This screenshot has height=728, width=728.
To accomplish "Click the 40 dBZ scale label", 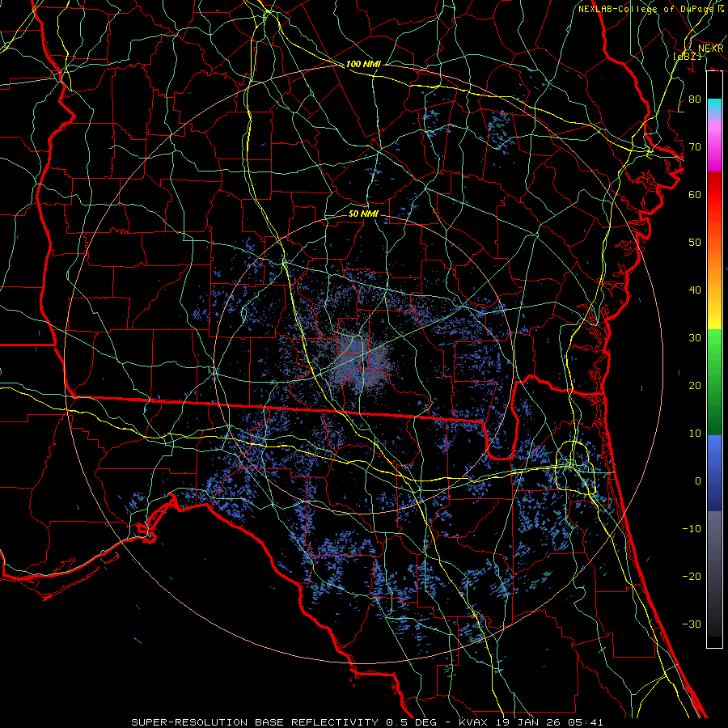I will pyautogui.click(x=695, y=290).
